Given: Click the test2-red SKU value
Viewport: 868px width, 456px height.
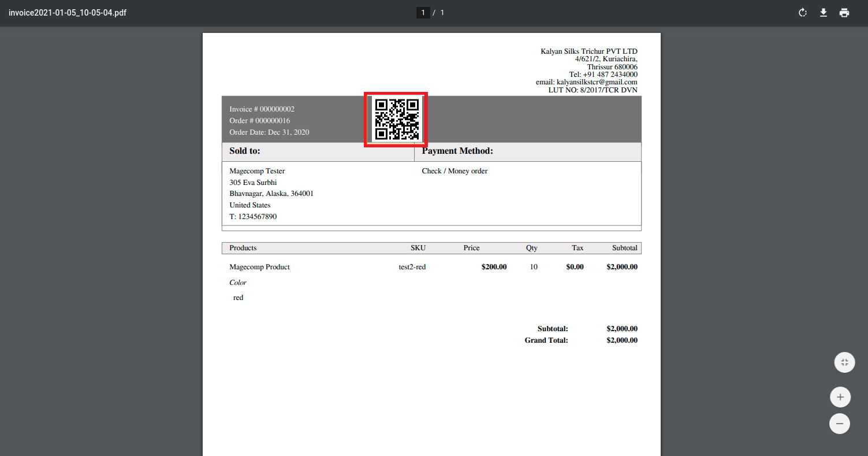Looking at the screenshot, I should click(412, 267).
